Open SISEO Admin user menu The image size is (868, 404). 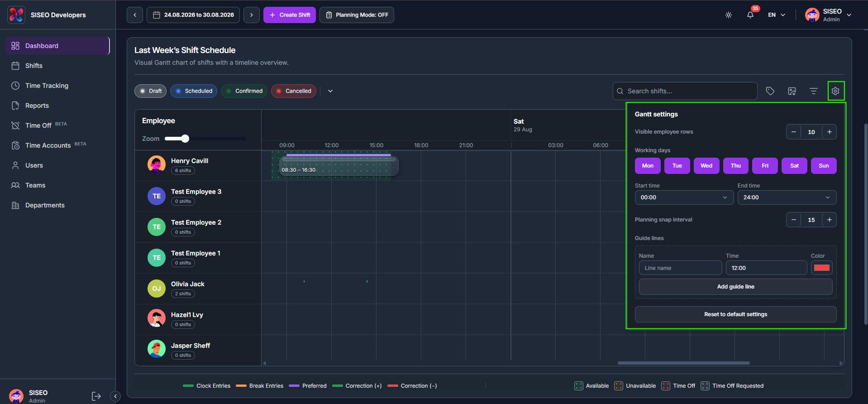829,15
